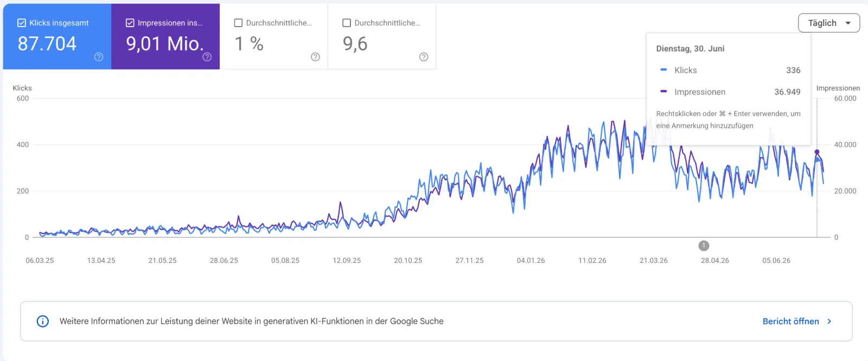
Task: Click the dropdown arrow next to Täglich
Action: (848, 23)
